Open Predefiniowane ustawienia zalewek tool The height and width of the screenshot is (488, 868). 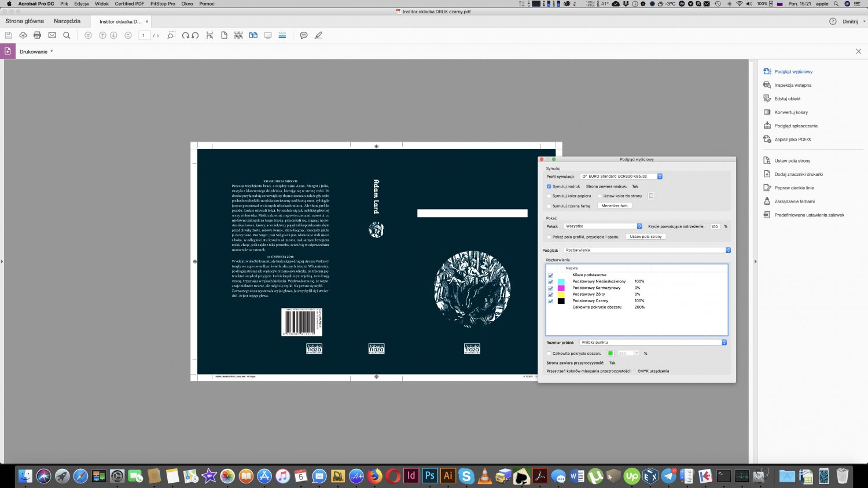[x=803, y=215]
